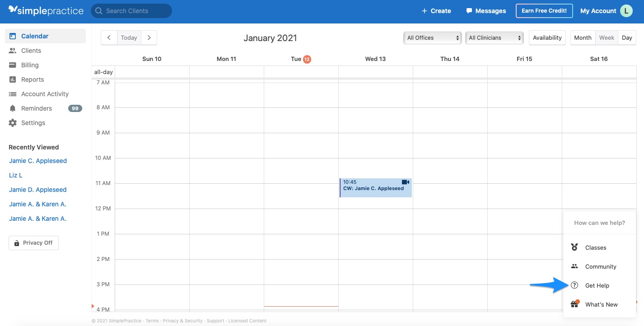Open Account Activity in the sidebar
The height and width of the screenshot is (326, 644).
point(45,94)
